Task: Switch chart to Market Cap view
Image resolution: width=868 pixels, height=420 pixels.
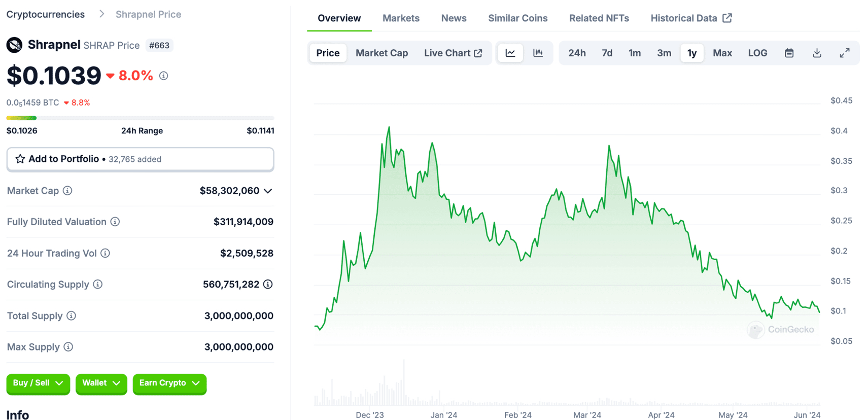Action: coord(381,53)
